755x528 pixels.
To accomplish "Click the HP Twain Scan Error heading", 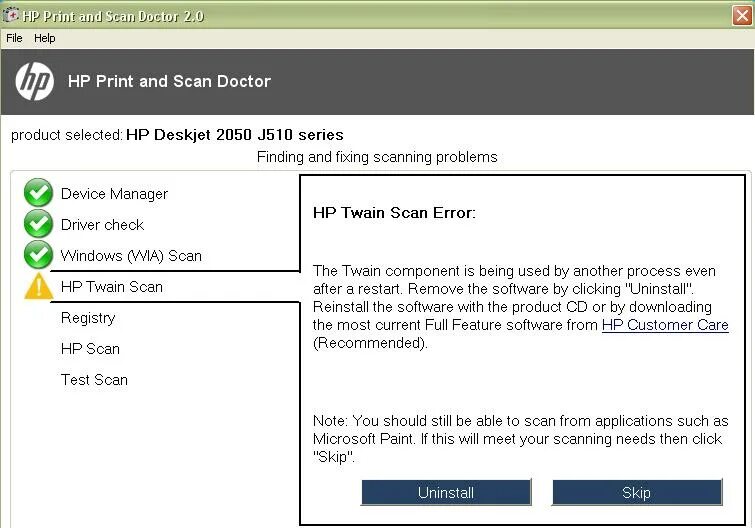I will coord(394,213).
